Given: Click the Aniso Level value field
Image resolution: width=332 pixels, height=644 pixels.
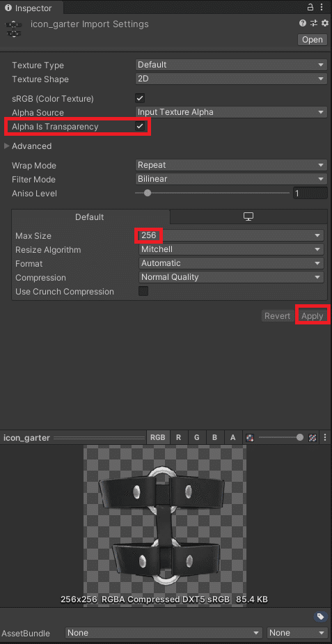Looking at the screenshot, I should (x=310, y=193).
